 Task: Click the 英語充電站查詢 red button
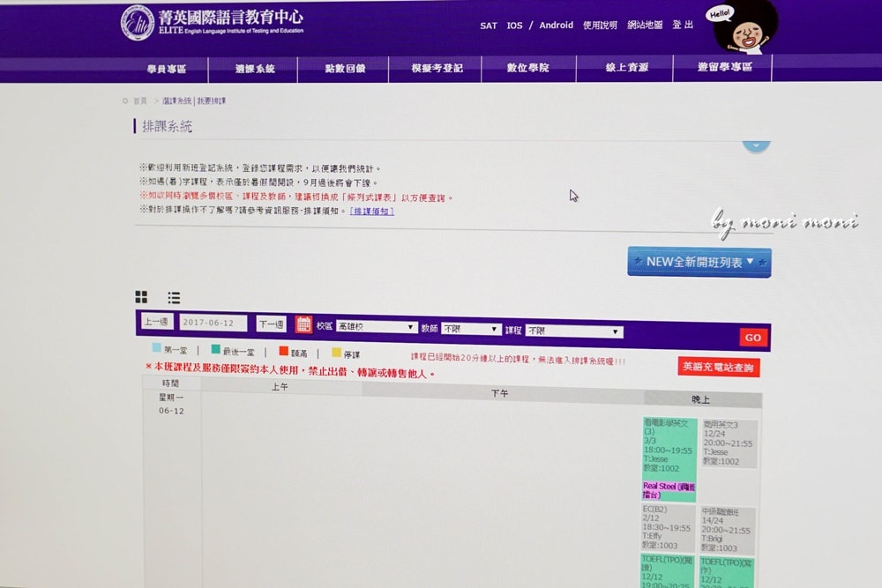(718, 367)
